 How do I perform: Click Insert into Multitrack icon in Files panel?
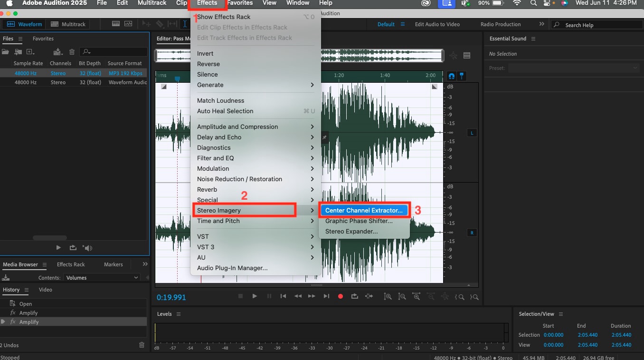pos(58,52)
